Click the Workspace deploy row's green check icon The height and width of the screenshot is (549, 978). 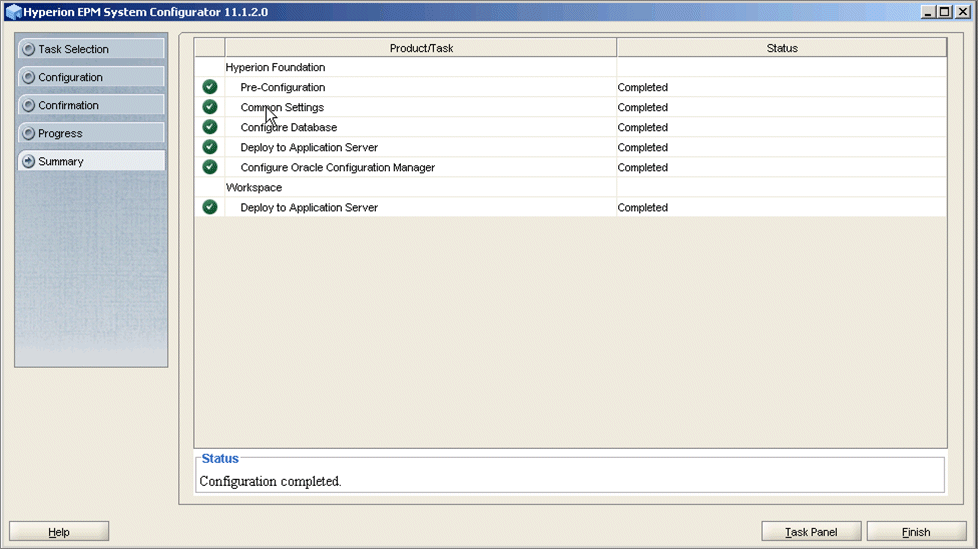(210, 206)
